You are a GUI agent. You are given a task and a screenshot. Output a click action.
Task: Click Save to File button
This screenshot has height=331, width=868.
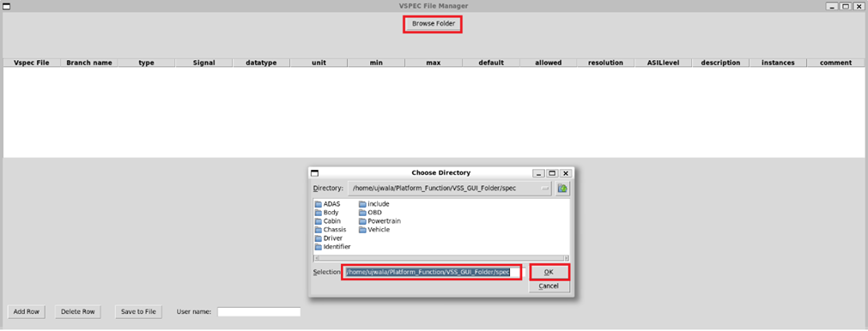(x=138, y=312)
